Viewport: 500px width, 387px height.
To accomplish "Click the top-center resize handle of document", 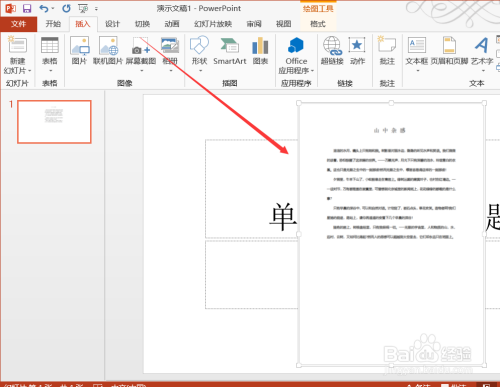I will pyautogui.click(x=391, y=103).
